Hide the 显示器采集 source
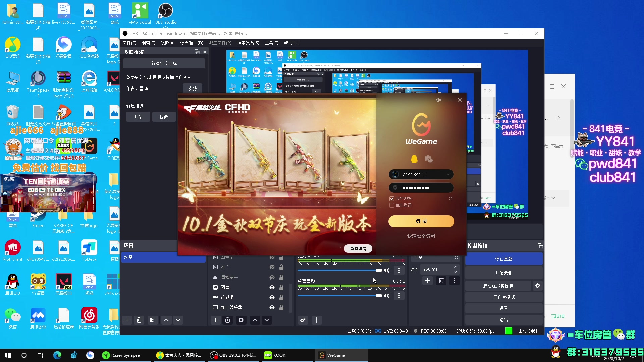 272,307
